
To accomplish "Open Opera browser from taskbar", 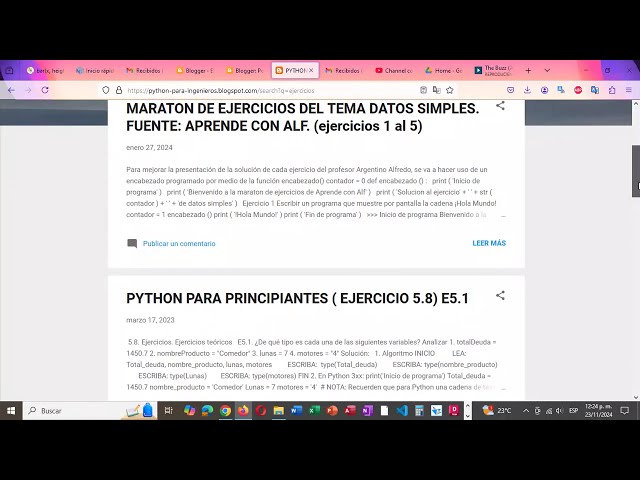I will pyautogui.click(x=261, y=411).
